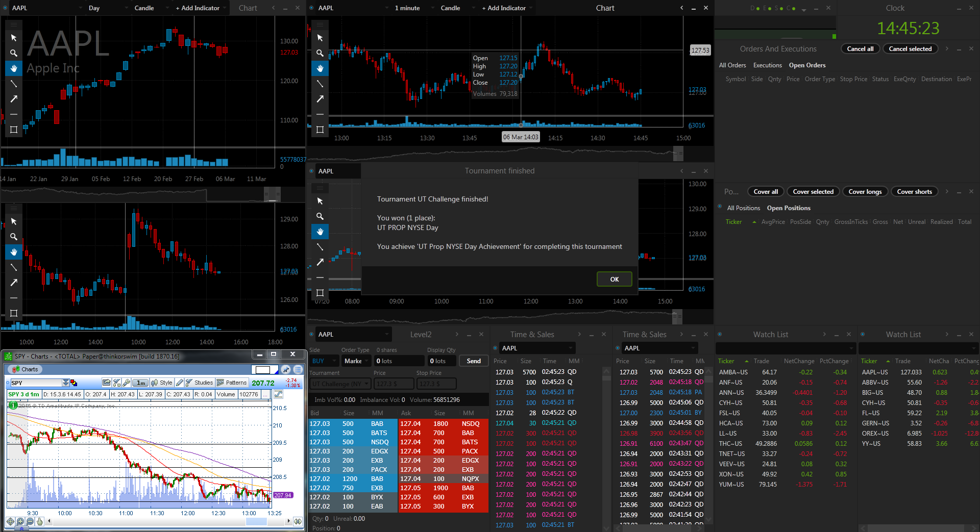The height and width of the screenshot is (532, 980).
Task: Toggle link circle of first Watch List
Action: [720, 334]
